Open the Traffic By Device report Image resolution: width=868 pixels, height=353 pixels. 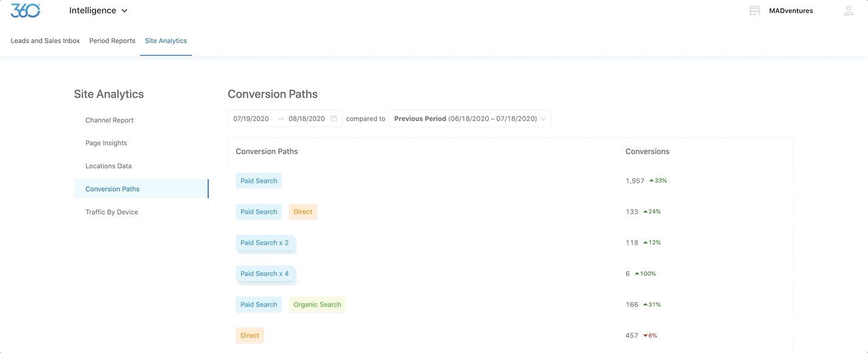click(111, 212)
